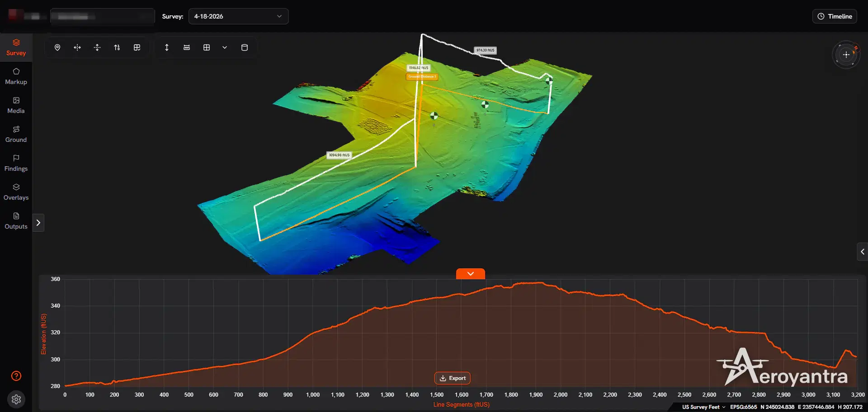Expand the left sidebar panel arrow
868x412 pixels.
click(38, 223)
